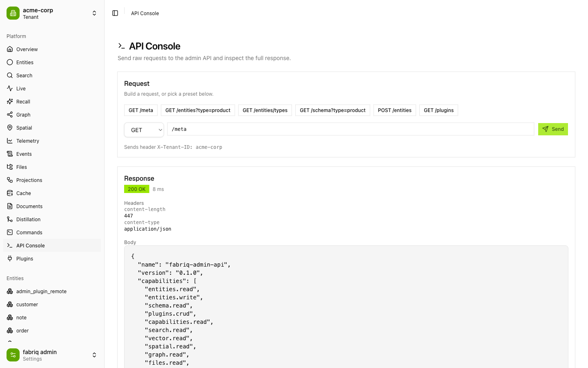Click the Documents file icon
Image resolution: width=588 pixels, height=368 pixels.
(x=10, y=206)
